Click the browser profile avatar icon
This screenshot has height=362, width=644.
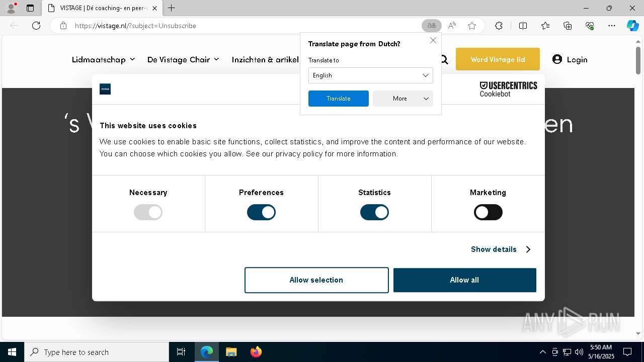[11, 8]
